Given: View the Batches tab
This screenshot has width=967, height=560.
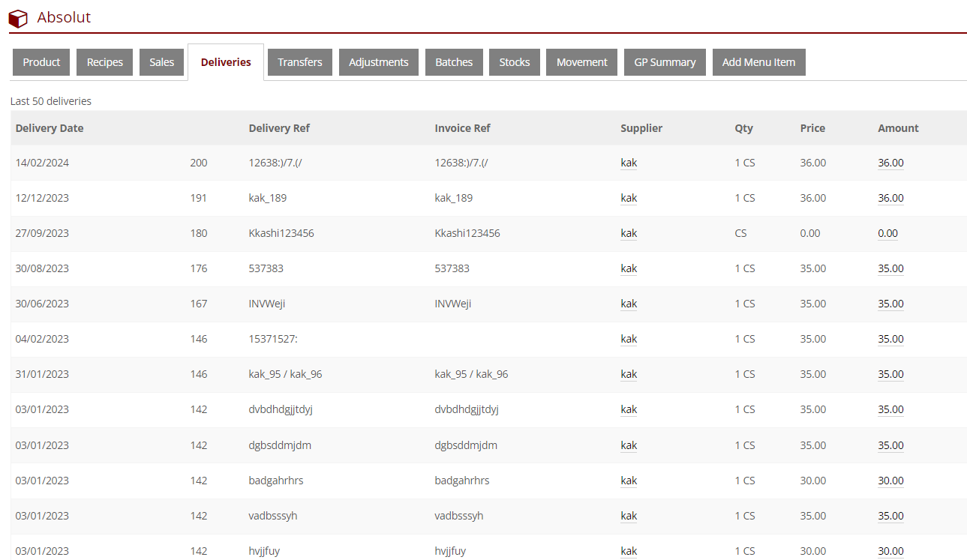Looking at the screenshot, I should tap(454, 62).
